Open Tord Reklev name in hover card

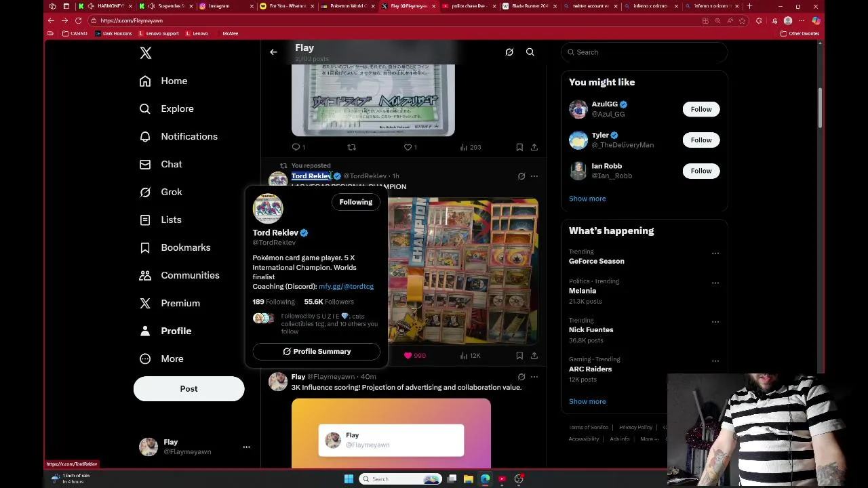tap(275, 232)
